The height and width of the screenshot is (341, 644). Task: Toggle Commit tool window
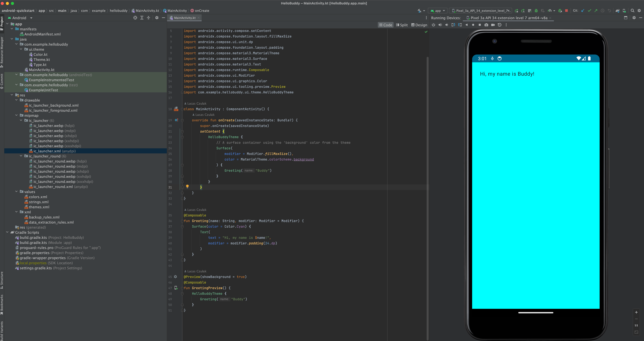[2, 81]
